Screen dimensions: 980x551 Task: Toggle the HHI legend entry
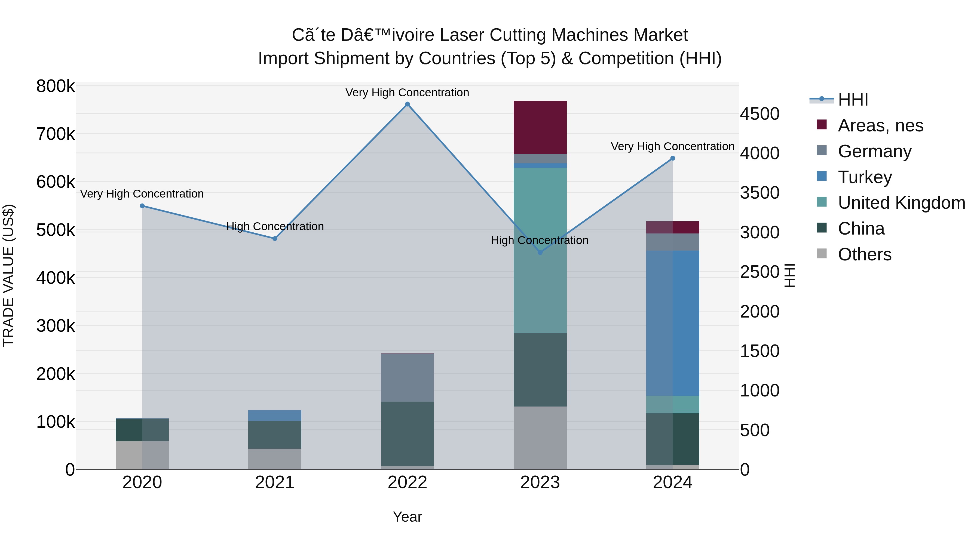tap(839, 100)
